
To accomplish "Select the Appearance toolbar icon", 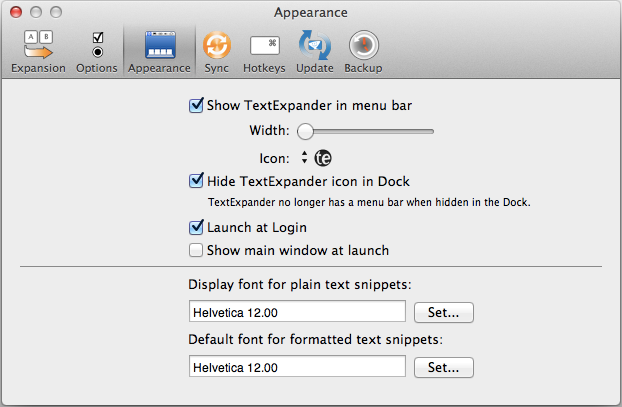I will (159, 52).
